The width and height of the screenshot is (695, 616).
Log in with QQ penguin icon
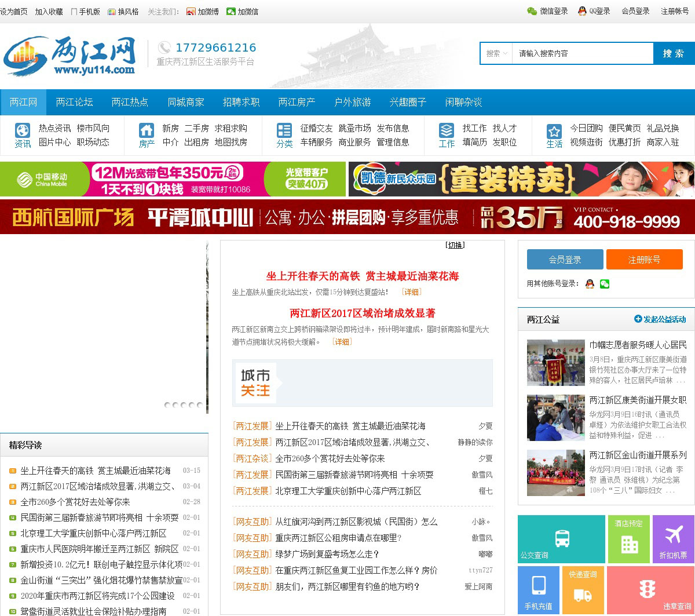pyautogui.click(x=590, y=284)
